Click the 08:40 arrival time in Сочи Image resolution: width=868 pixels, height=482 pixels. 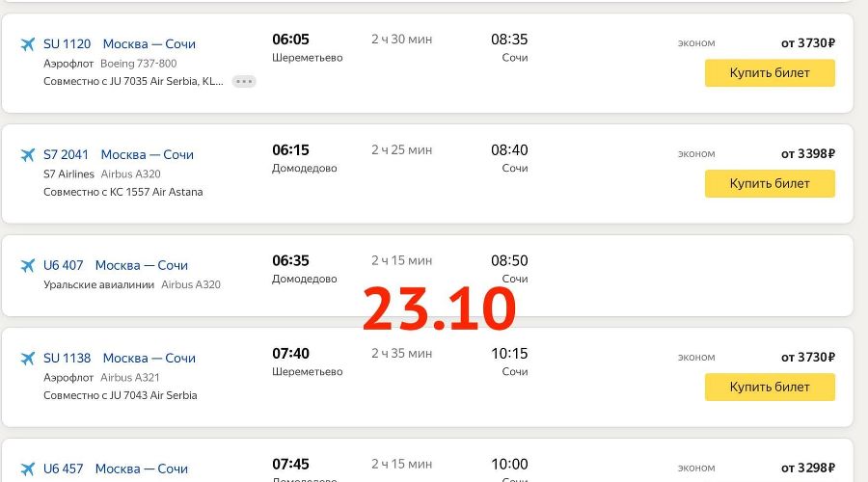coord(508,150)
